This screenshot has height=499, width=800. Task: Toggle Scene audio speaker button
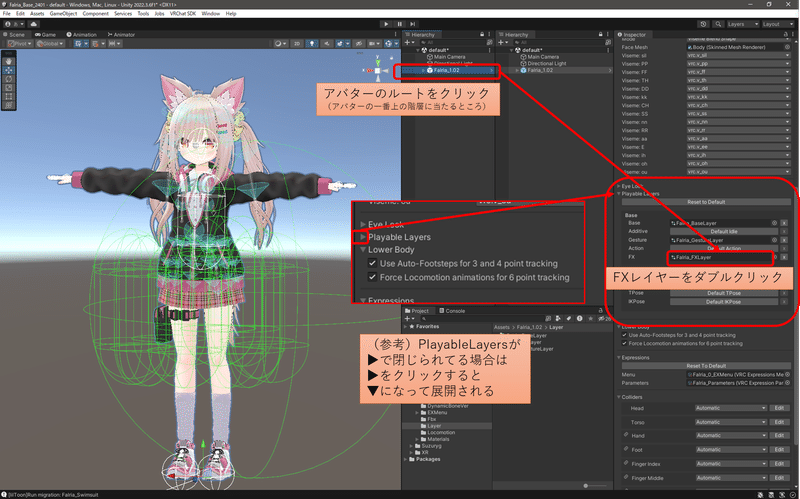coord(327,44)
